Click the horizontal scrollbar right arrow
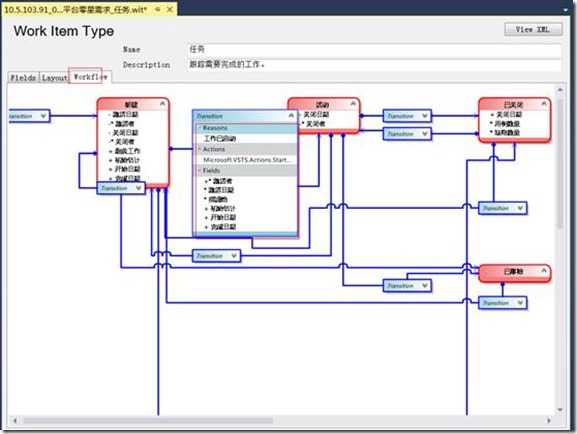The image size is (577, 434). point(549,420)
